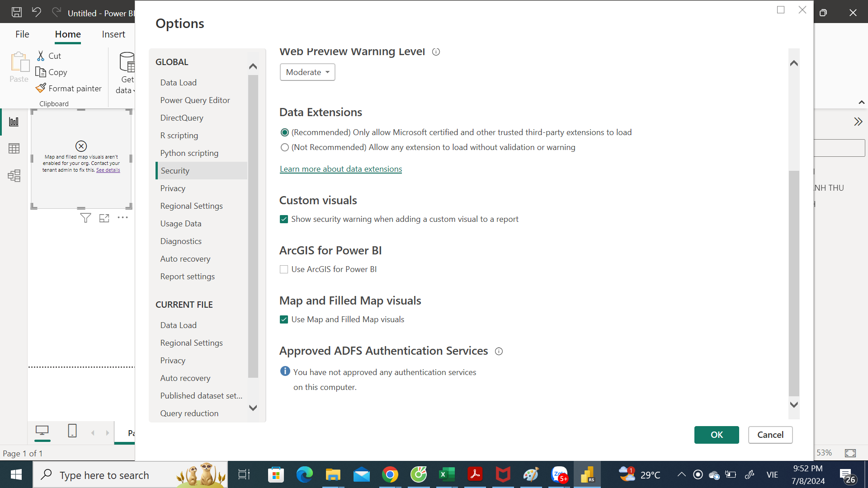Show hidden system tray icons chevron

[681, 474]
